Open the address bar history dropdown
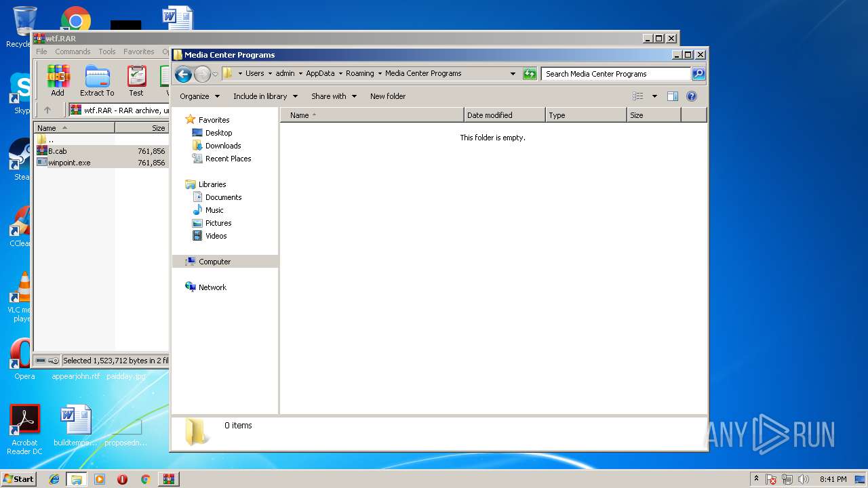Viewport: 868px width, 488px height. (x=513, y=74)
